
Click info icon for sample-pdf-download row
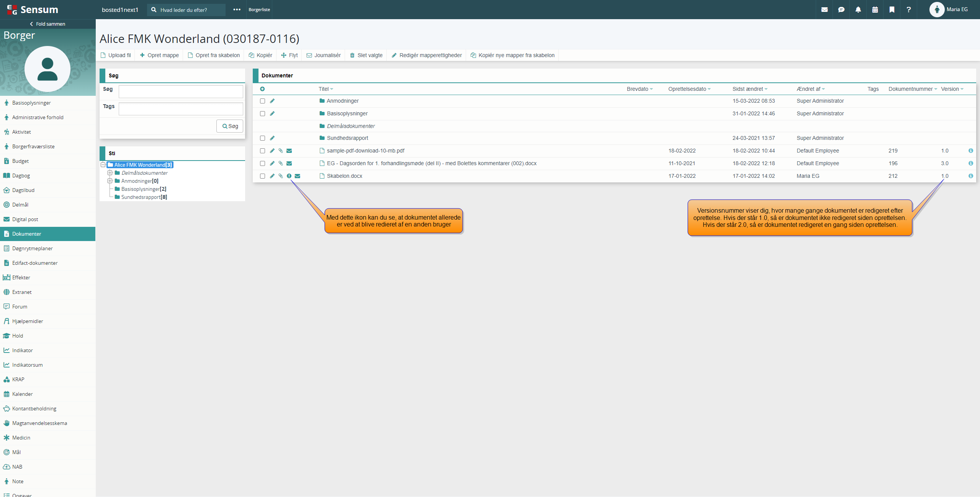coord(970,151)
